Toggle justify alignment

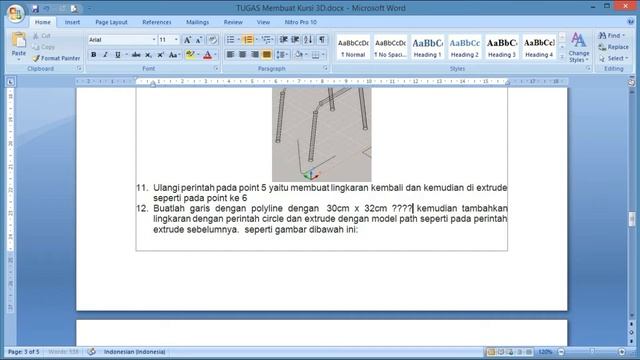[267, 54]
